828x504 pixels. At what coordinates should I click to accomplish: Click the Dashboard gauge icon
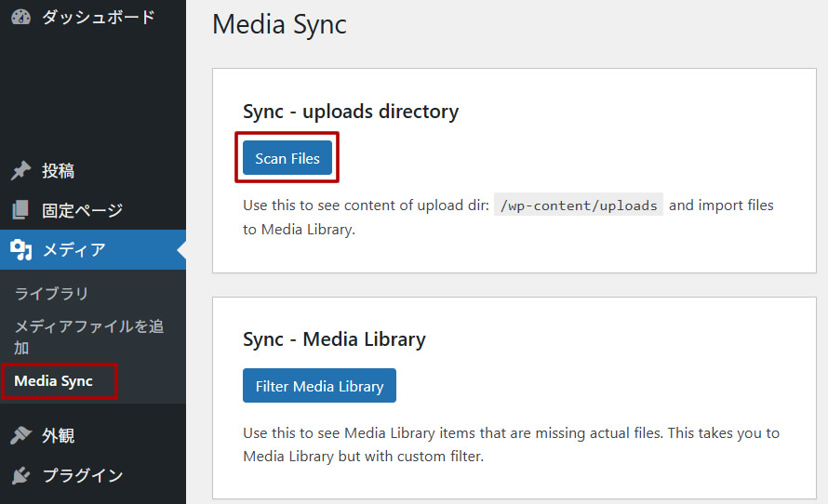21,17
